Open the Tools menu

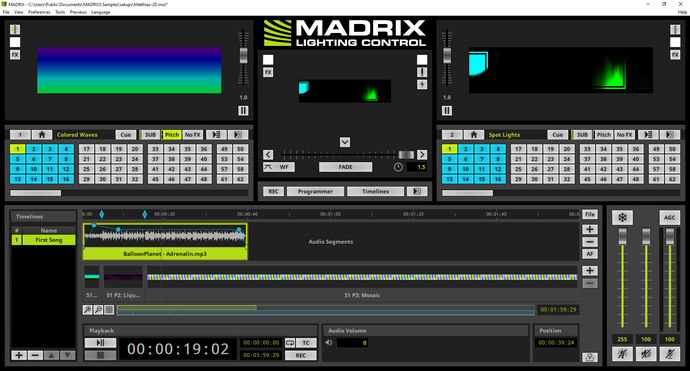coord(60,12)
